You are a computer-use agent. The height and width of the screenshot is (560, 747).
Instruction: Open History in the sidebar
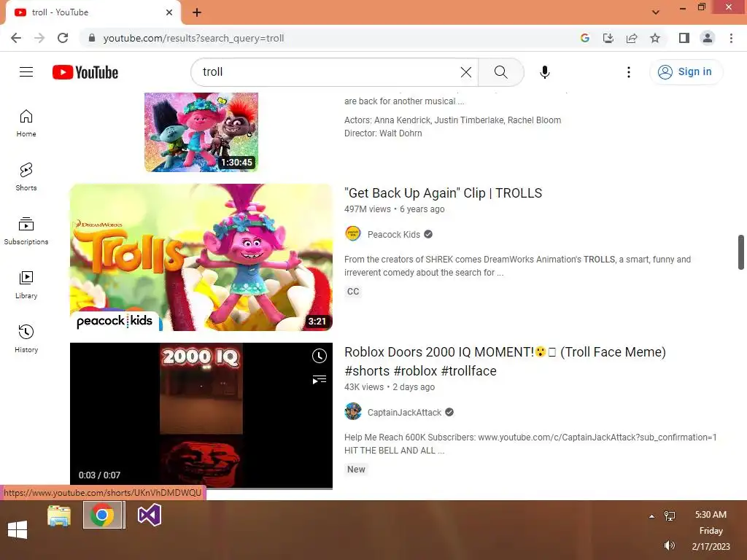pyautogui.click(x=26, y=338)
